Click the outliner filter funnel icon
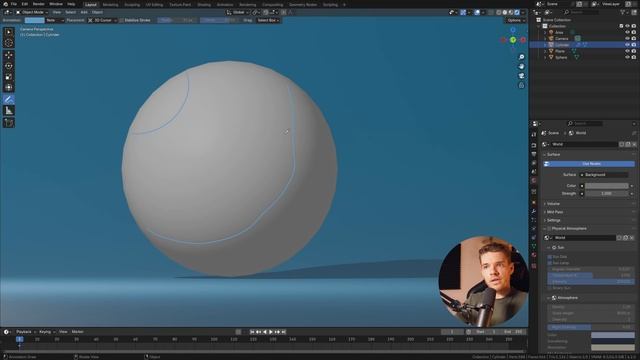Screen dimensions: 640x360 click(x=623, y=12)
